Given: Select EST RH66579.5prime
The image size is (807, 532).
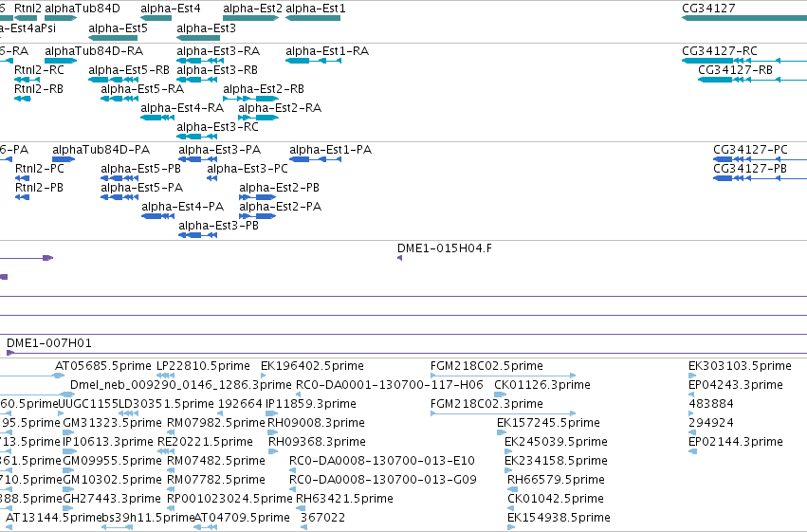Looking at the screenshot, I should 556,481.
